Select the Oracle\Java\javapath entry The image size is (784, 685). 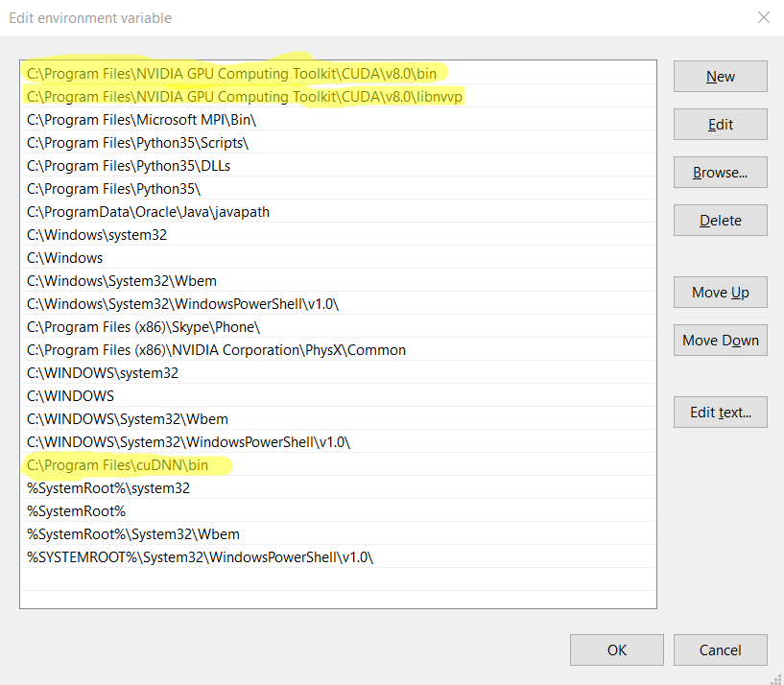click(338, 211)
